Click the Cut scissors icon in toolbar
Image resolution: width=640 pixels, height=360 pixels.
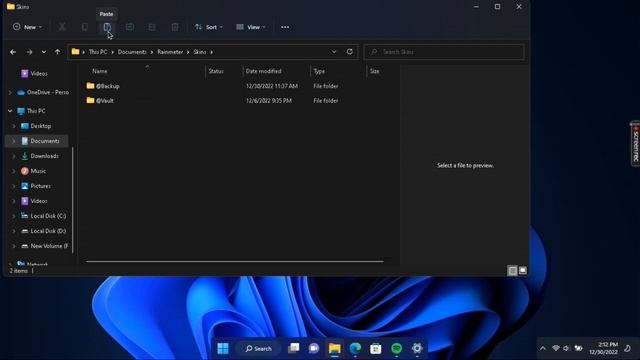coord(62,27)
